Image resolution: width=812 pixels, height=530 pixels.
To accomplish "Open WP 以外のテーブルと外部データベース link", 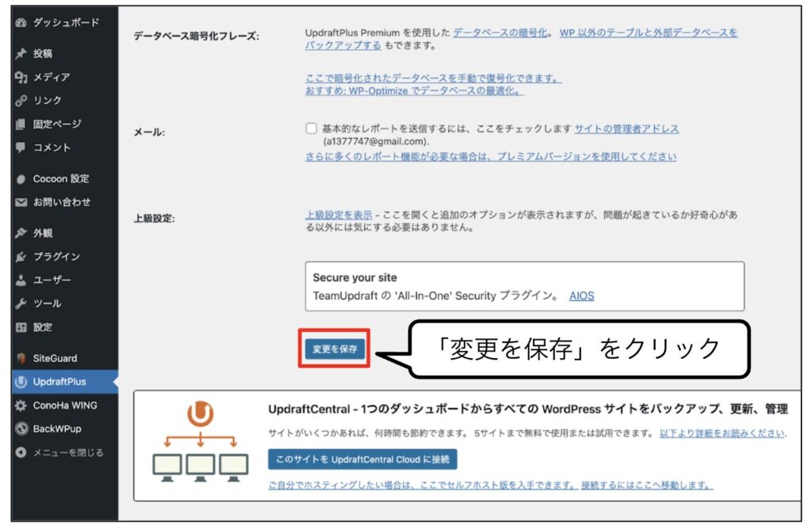I will (521, 39).
